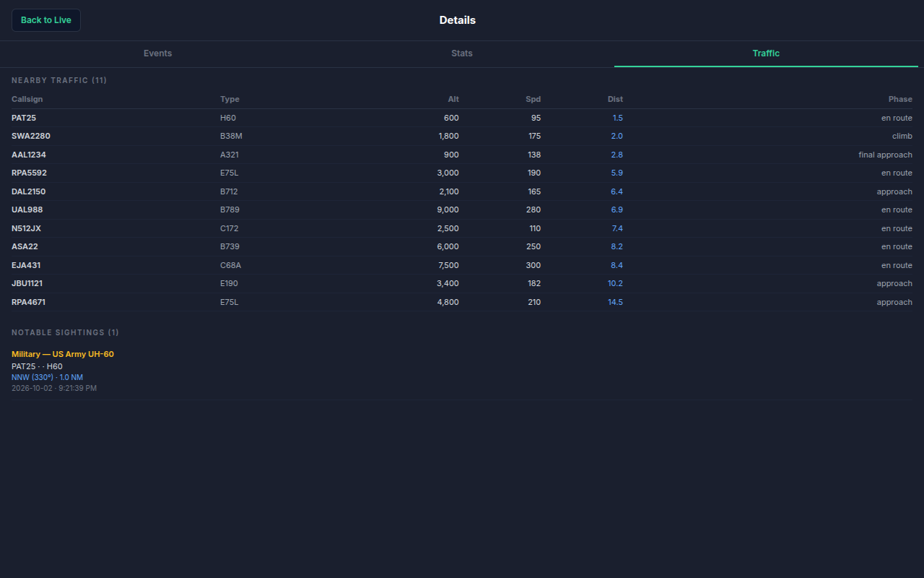Viewport: 924px width, 578px height.
Task: Click the final approach phase cell
Action: (x=885, y=155)
